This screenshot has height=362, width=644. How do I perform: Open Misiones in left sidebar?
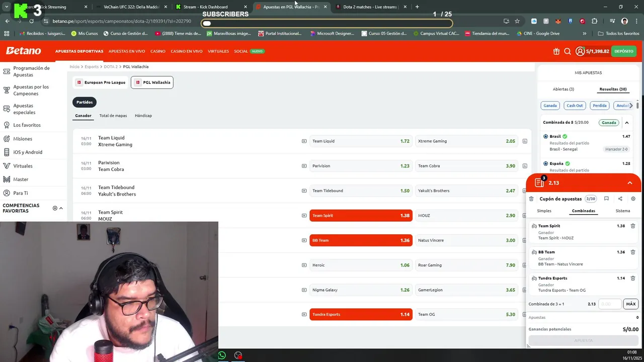coord(23,139)
